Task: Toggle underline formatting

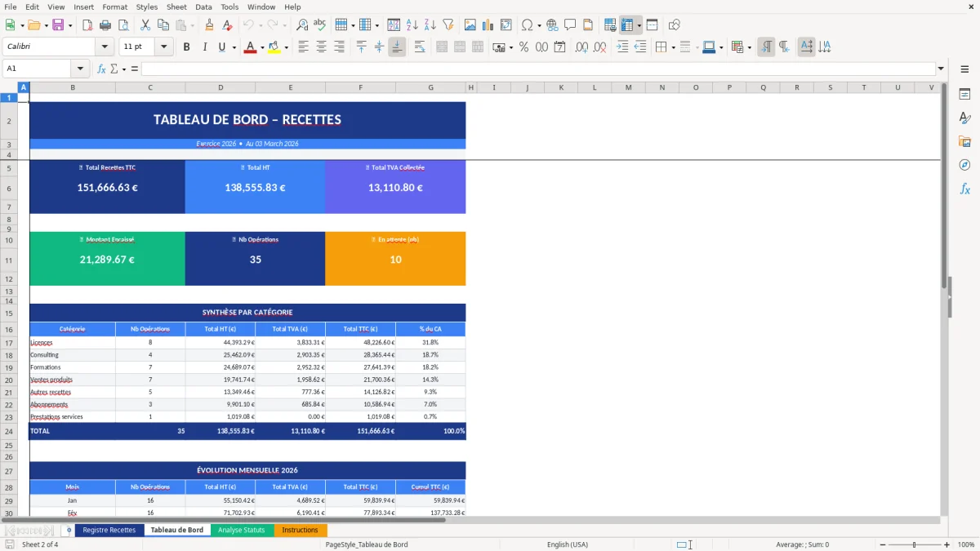Action: point(220,47)
